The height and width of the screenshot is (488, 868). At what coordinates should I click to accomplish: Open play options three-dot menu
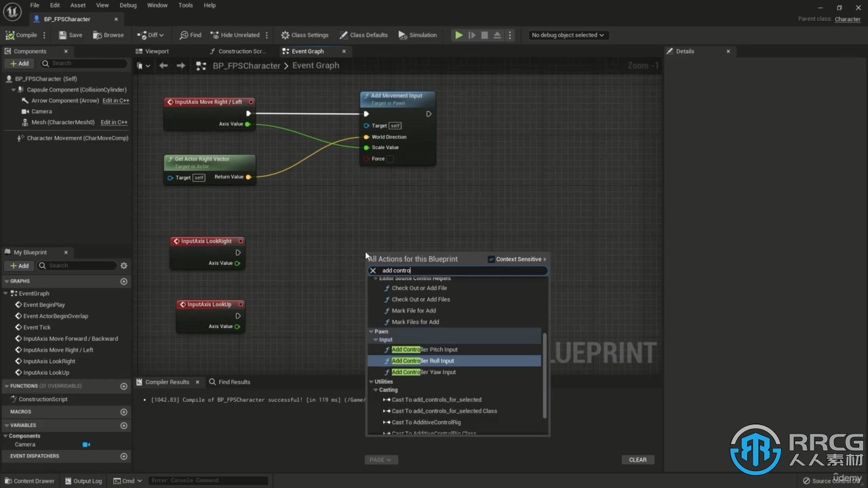(x=510, y=35)
